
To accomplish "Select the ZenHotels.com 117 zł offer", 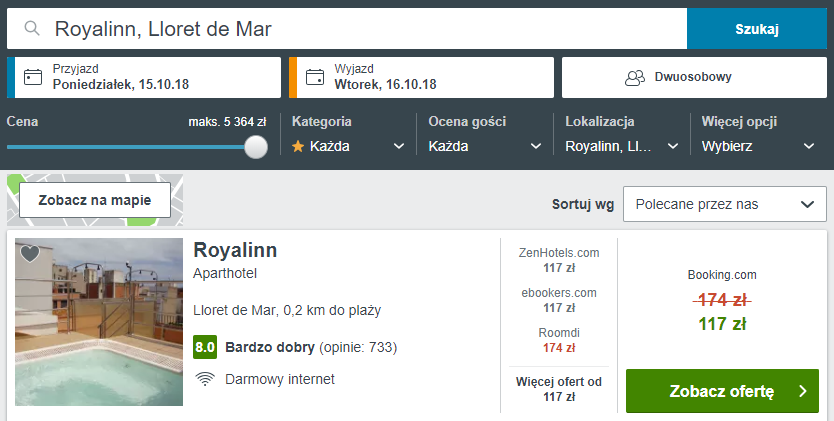I will (x=559, y=260).
